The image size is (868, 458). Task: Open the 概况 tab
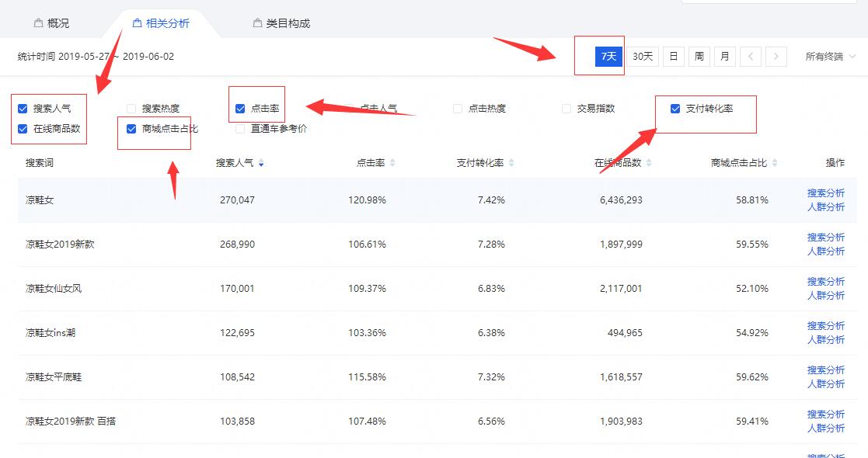(51, 23)
